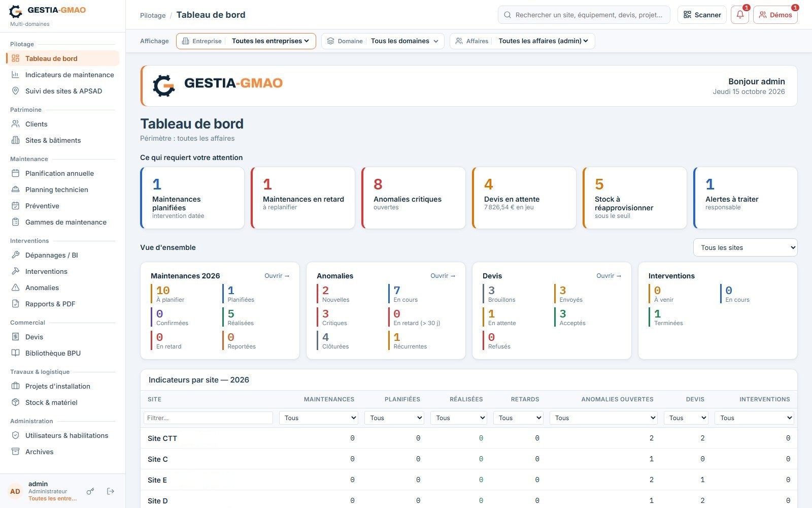Select the Site CTT row
Viewport: 812px width, 508px height.
pyautogui.click(x=468, y=438)
